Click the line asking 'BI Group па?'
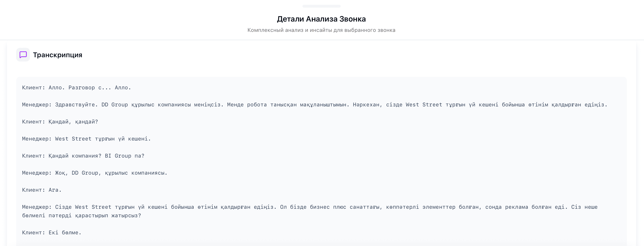 [83, 156]
